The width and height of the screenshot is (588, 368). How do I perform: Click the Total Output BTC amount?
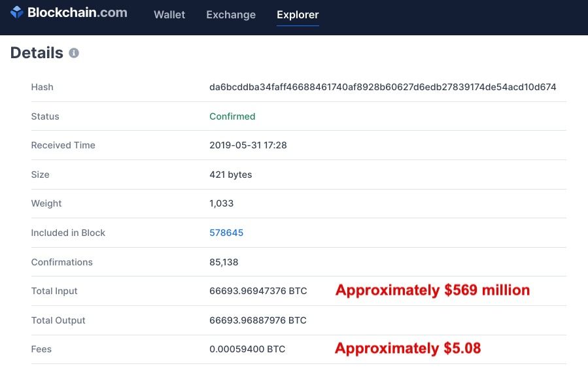click(258, 320)
